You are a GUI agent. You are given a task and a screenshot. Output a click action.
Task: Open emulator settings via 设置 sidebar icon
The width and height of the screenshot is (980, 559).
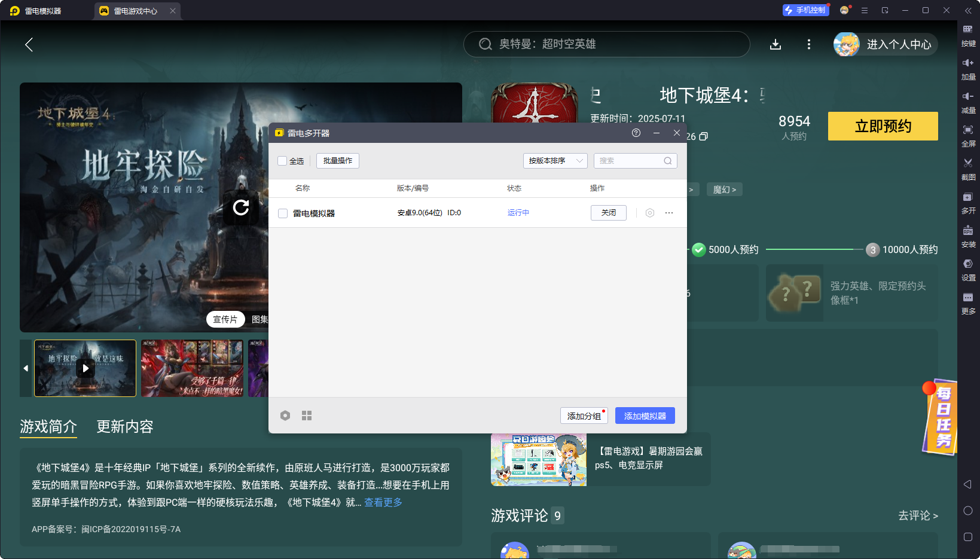point(968,269)
